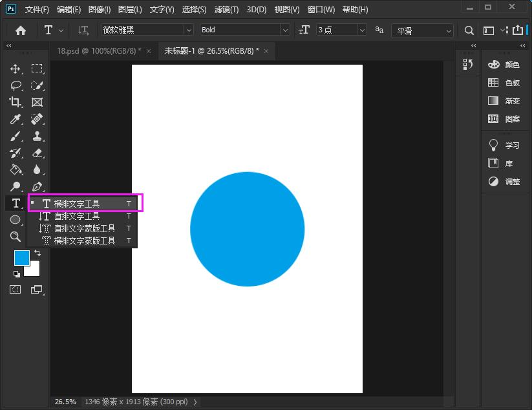Select the Blur tool
Screen dimensions: 532x410
pyautogui.click(x=37, y=169)
